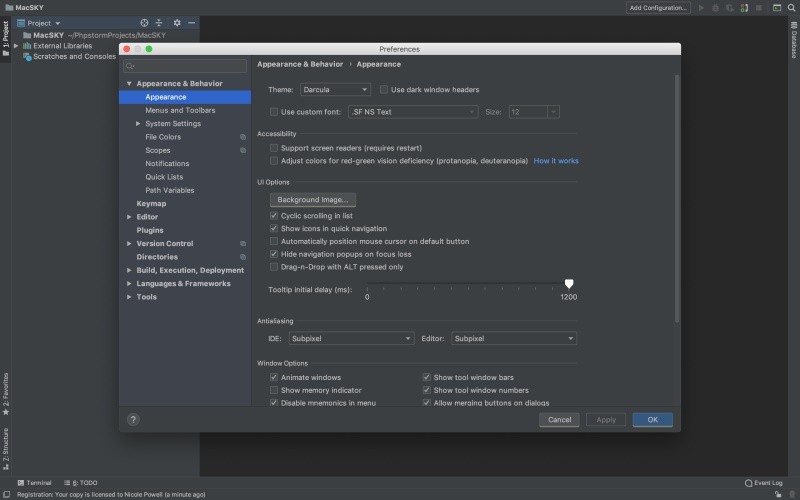Click the Stop square icon in toolbar
The width and height of the screenshot is (800, 500).
(x=759, y=8)
